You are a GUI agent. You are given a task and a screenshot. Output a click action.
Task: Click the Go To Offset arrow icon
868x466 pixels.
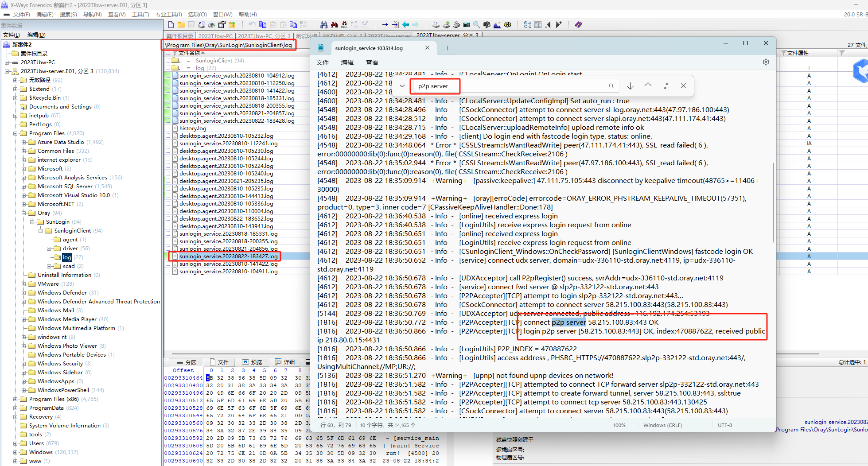(385, 25)
